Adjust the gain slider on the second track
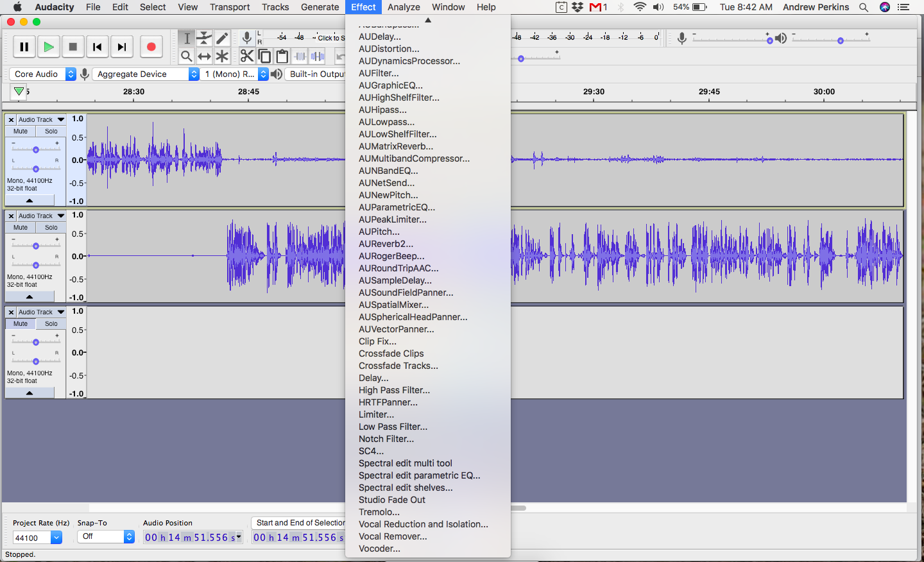924x562 pixels. tap(35, 245)
